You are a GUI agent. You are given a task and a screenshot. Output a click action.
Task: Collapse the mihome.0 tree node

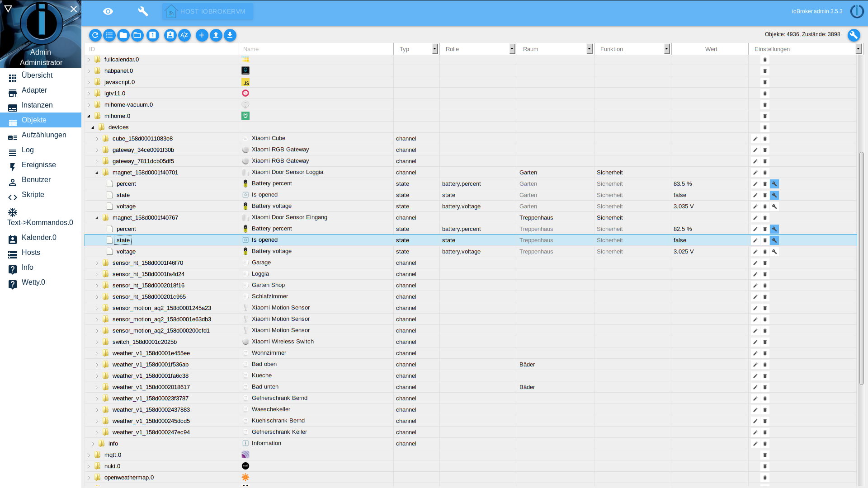(89, 116)
